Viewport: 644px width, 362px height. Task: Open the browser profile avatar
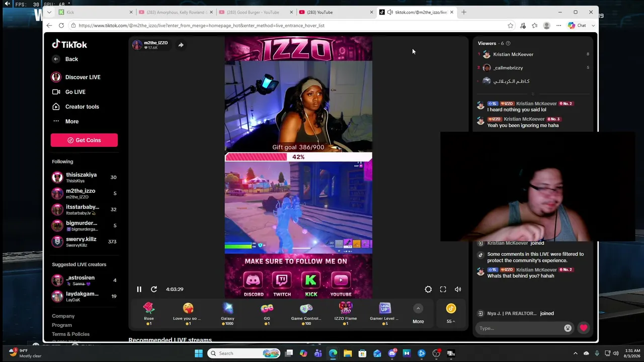546,26
